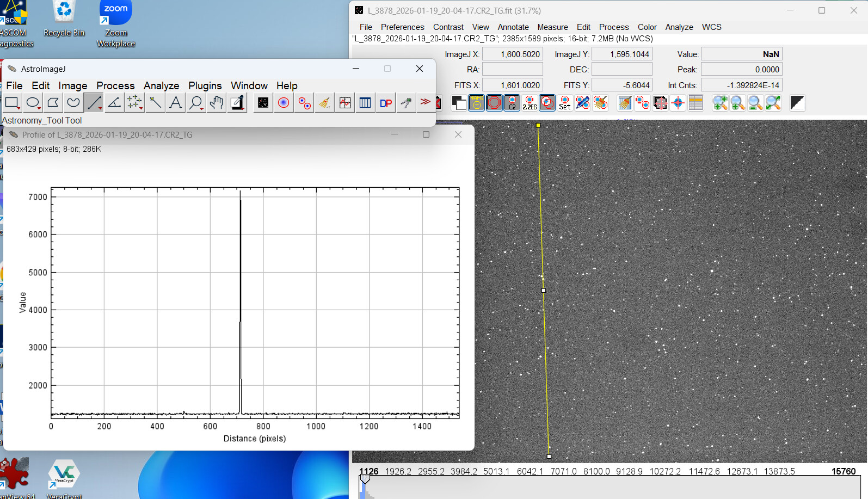
Task: Click the ImageJ X value field
Action: [x=512, y=54]
